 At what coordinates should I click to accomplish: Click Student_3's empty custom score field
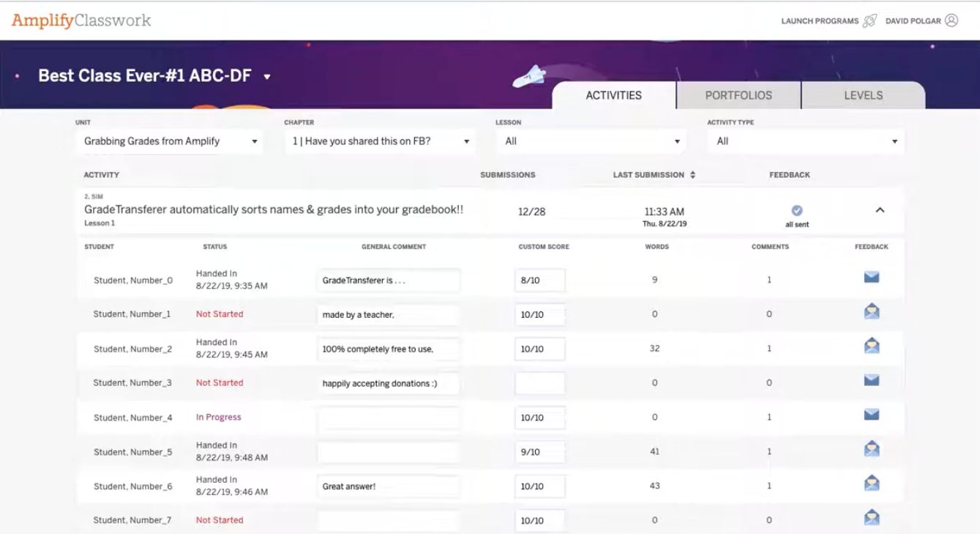[540, 382]
